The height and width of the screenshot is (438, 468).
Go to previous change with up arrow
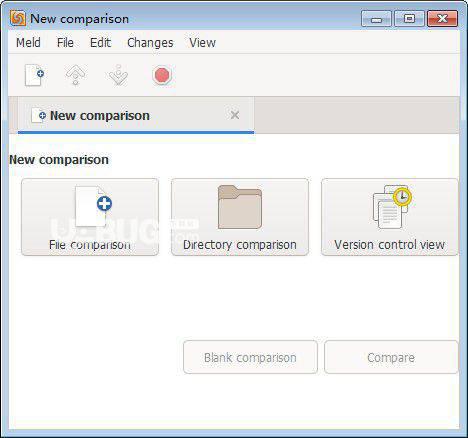coord(76,75)
